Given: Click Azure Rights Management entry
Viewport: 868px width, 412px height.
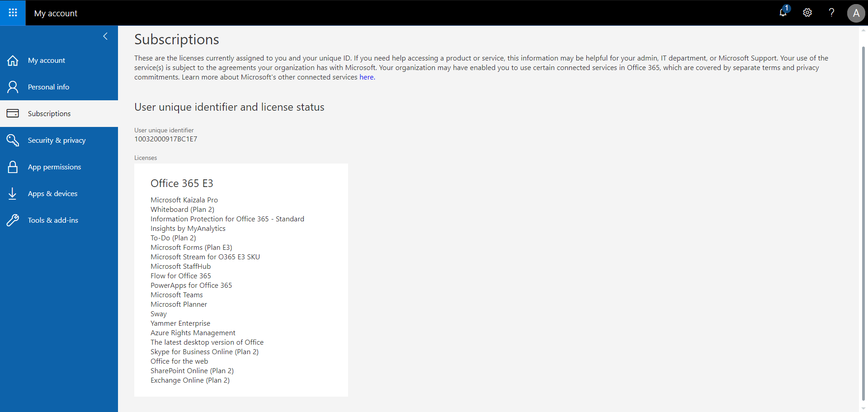Looking at the screenshot, I should coord(193,333).
